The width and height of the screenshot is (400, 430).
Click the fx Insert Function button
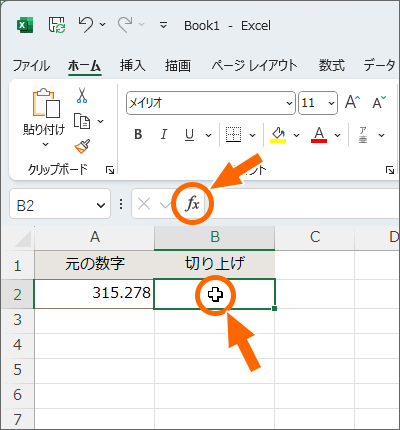click(192, 203)
